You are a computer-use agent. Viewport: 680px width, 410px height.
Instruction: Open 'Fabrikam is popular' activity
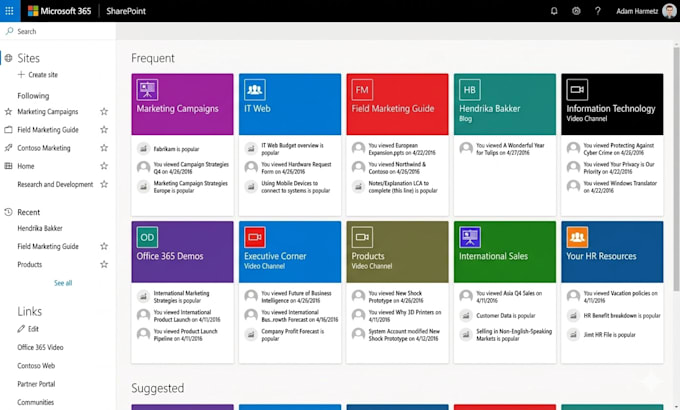[x=176, y=149]
